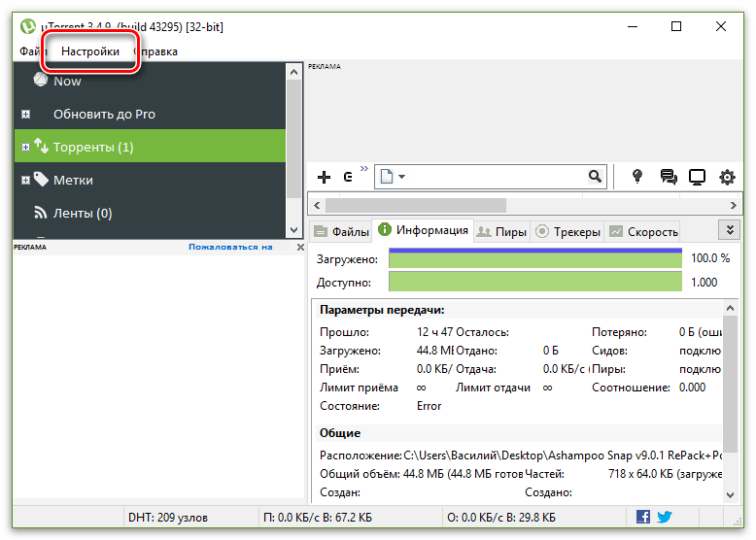Close the left advertisement panel
Image resolution: width=756 pixels, height=540 pixels.
(x=300, y=247)
